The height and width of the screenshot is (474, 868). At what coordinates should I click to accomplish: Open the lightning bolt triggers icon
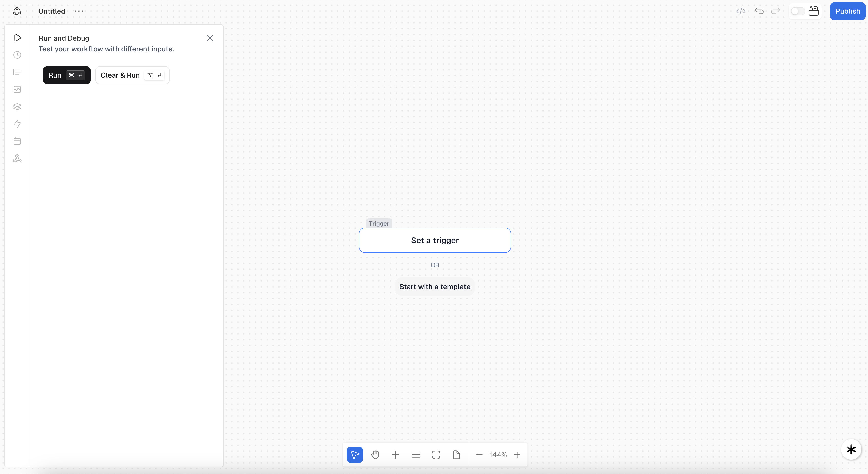[18, 124]
